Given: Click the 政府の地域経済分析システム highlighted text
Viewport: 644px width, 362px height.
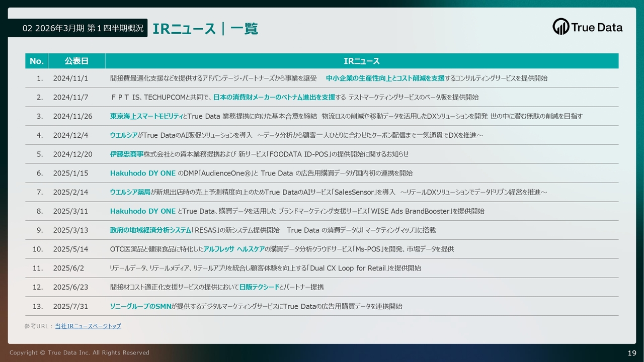Looking at the screenshot, I should click(150, 230).
